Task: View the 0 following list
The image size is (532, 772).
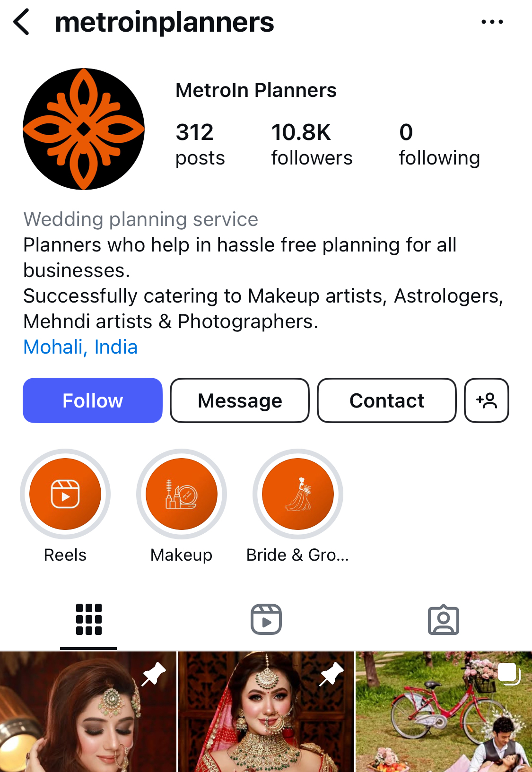Action: pos(439,144)
